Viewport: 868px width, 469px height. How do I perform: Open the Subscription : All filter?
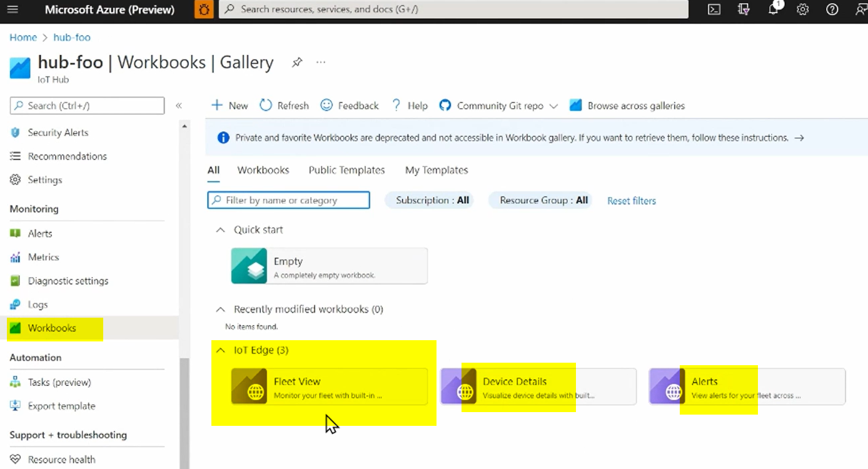point(428,200)
